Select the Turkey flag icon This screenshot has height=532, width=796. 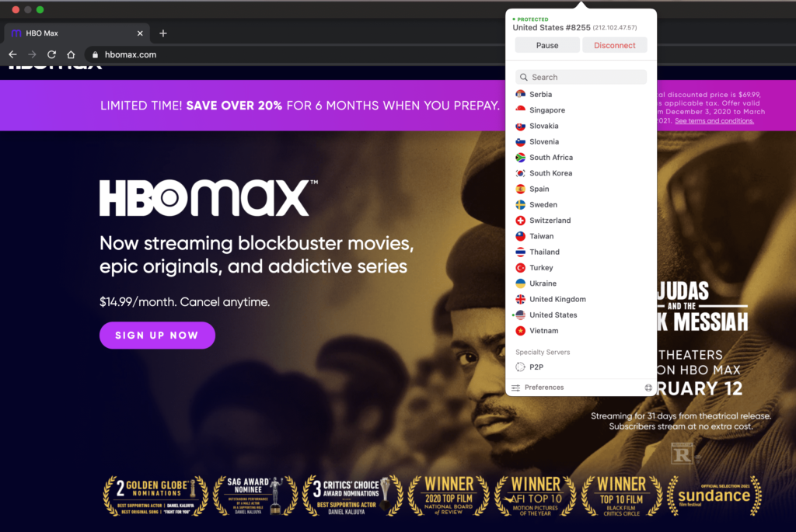520,267
